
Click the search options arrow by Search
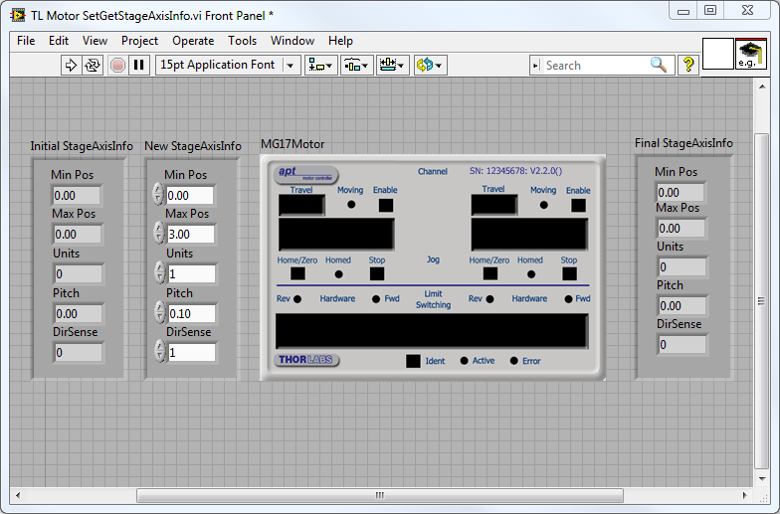coord(536,65)
